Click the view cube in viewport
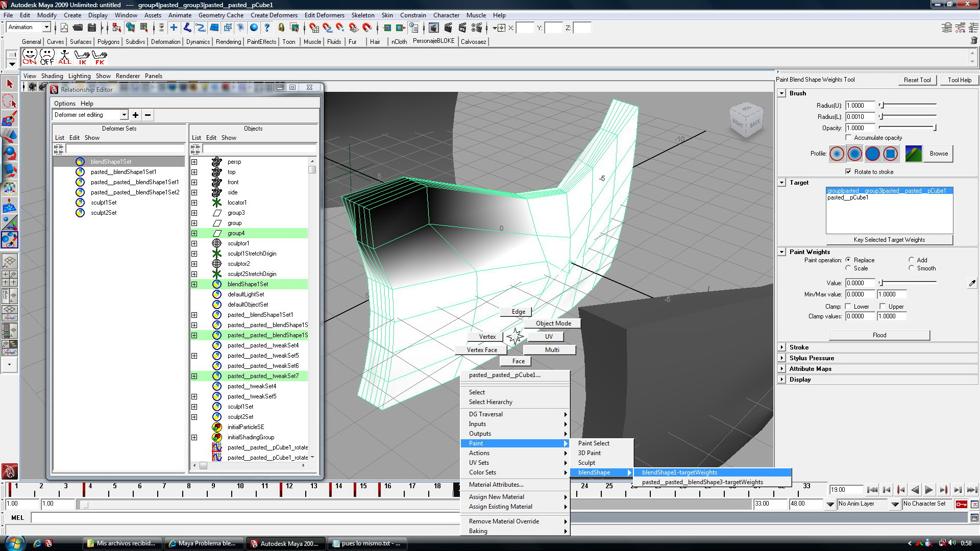Screen dimensions: 980x551 [x=746, y=120]
